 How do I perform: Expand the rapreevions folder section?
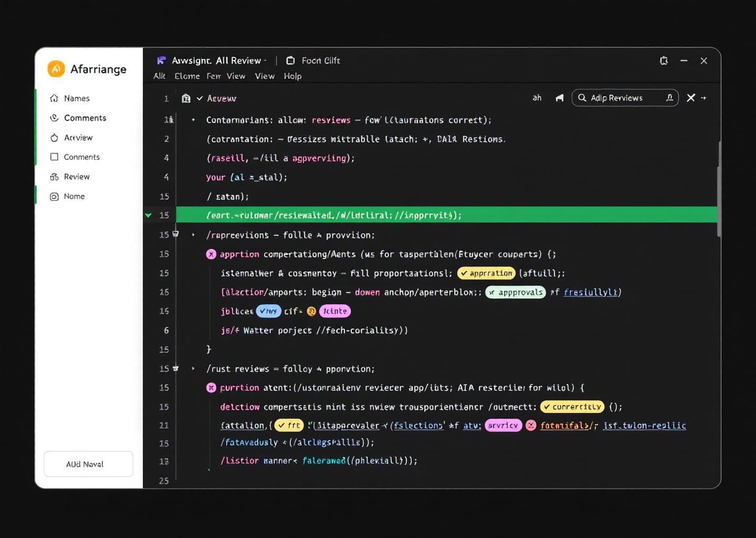(193, 235)
